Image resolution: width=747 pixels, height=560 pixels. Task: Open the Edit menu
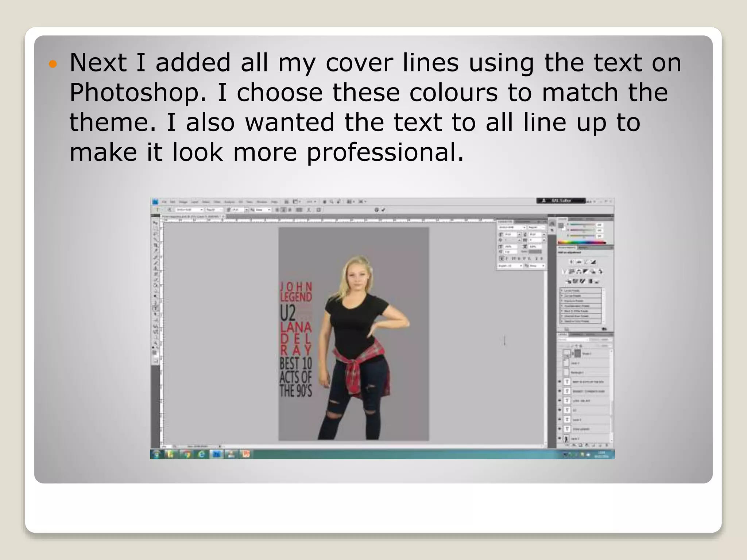tap(173, 202)
